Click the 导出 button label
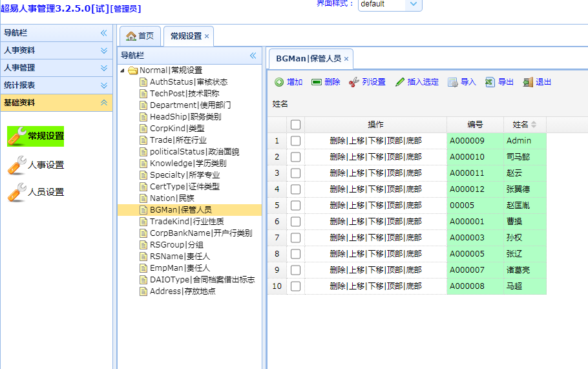588x369 pixels. click(505, 82)
